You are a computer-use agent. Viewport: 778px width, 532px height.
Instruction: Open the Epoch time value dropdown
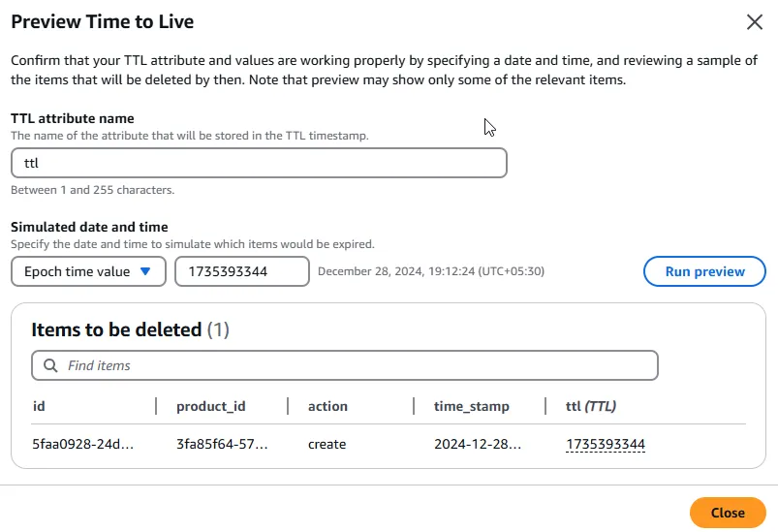coord(88,271)
